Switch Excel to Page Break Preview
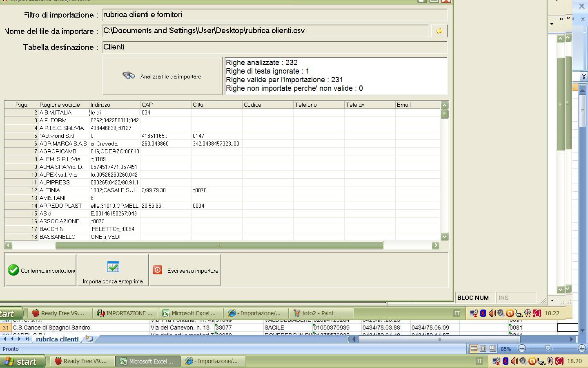 [492, 349]
